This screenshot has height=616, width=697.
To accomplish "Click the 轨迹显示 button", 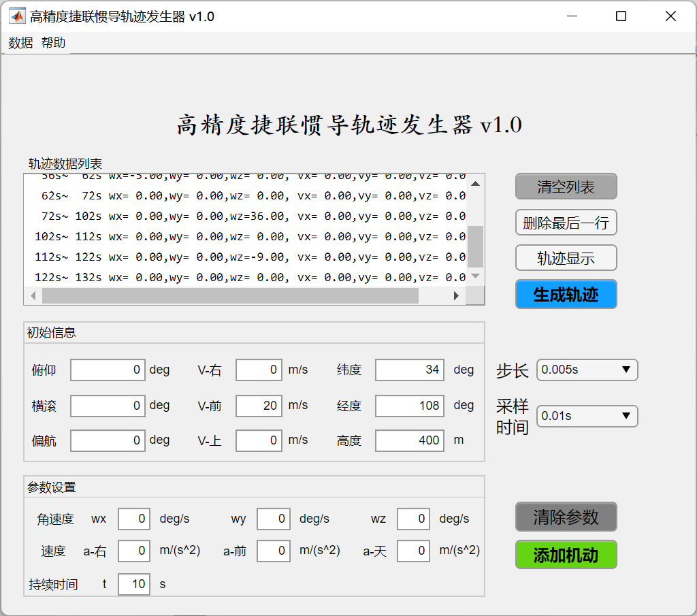I will (566, 258).
